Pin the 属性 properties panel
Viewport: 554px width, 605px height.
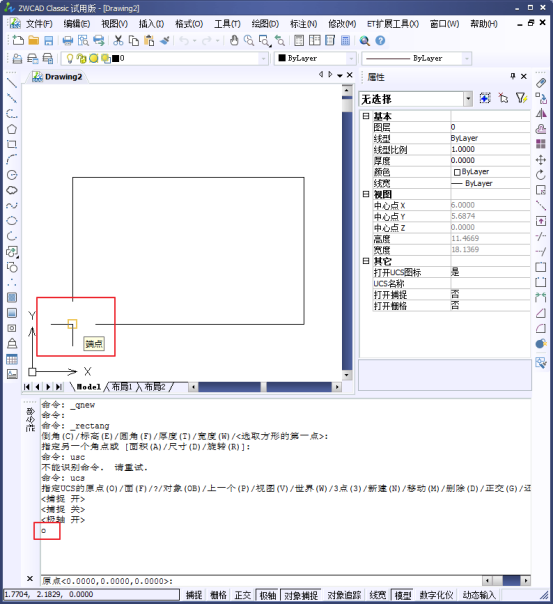click(x=513, y=76)
